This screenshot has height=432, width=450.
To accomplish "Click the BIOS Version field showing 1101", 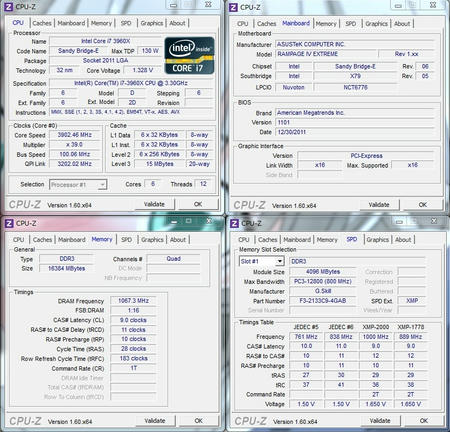I will tap(355, 122).
